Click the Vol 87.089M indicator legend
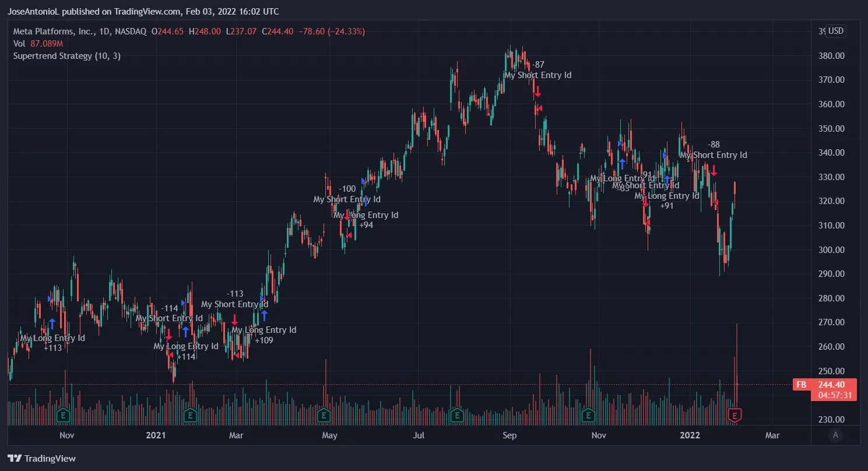868x471 pixels. pyautogui.click(x=38, y=44)
